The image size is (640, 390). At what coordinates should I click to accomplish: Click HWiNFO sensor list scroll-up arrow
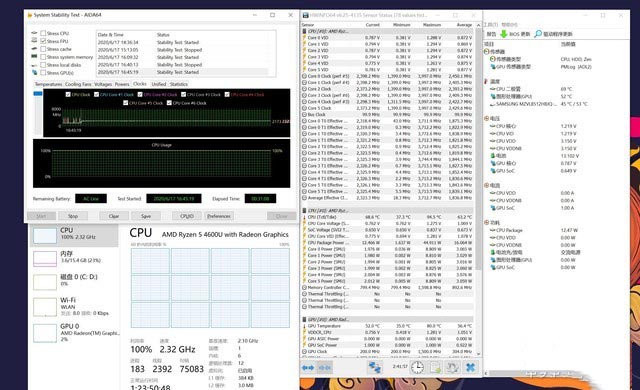point(478,25)
